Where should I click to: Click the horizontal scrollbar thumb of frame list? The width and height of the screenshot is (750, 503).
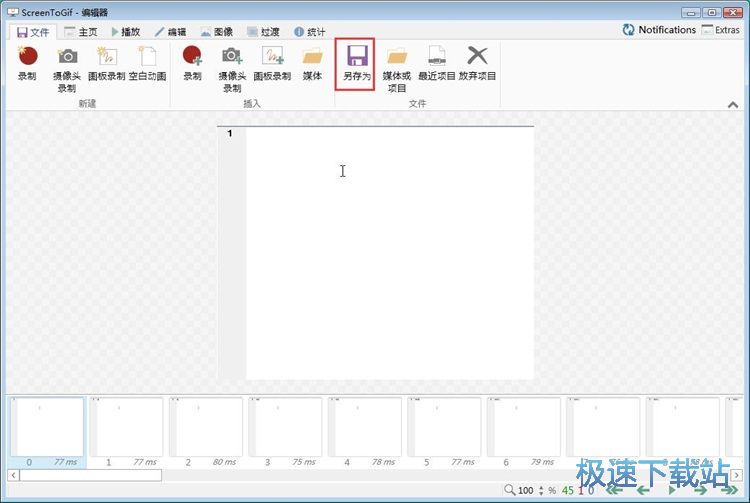(x=90, y=475)
